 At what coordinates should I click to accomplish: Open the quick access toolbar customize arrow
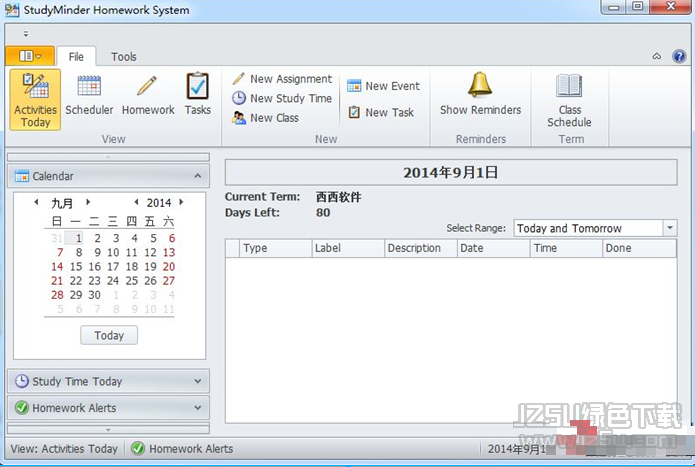point(26,34)
